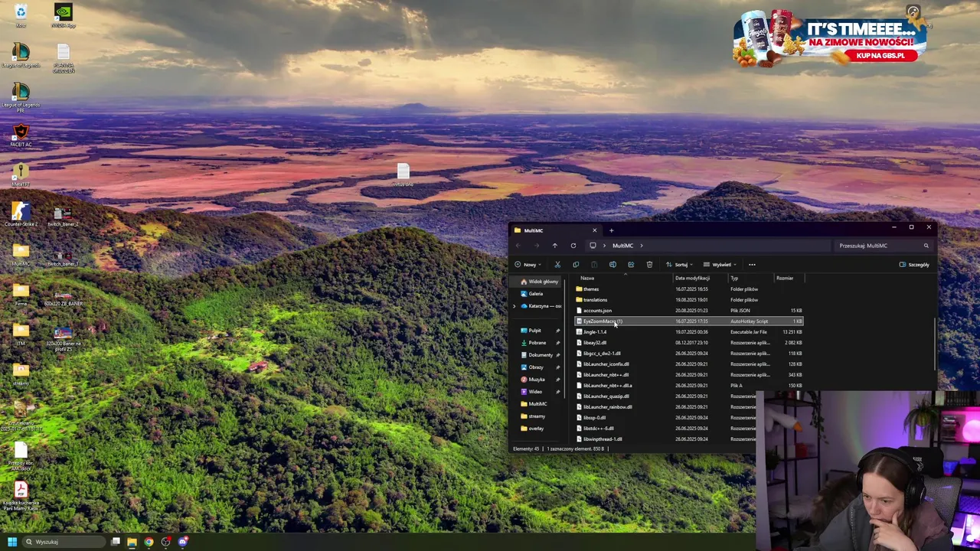
Task: Copy the selected file with toolbar icon
Action: 576,265
